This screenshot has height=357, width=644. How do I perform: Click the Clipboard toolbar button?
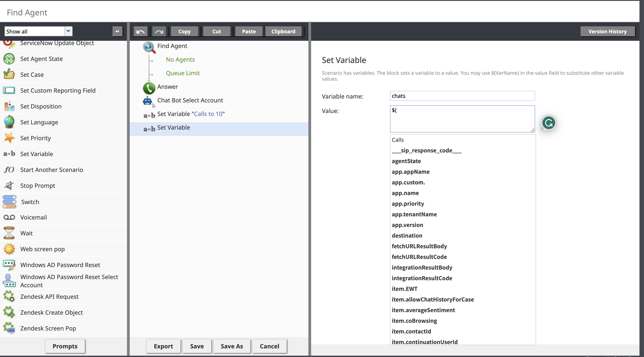(283, 31)
